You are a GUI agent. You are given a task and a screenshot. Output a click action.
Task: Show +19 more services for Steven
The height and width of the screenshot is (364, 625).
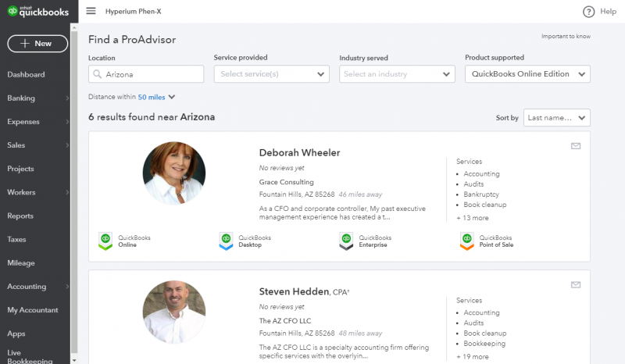pos(473,356)
